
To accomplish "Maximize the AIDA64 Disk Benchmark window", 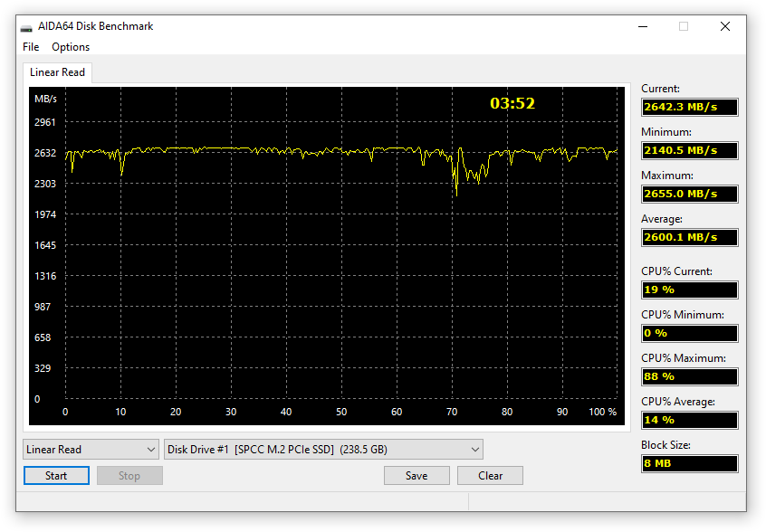I will pos(684,27).
